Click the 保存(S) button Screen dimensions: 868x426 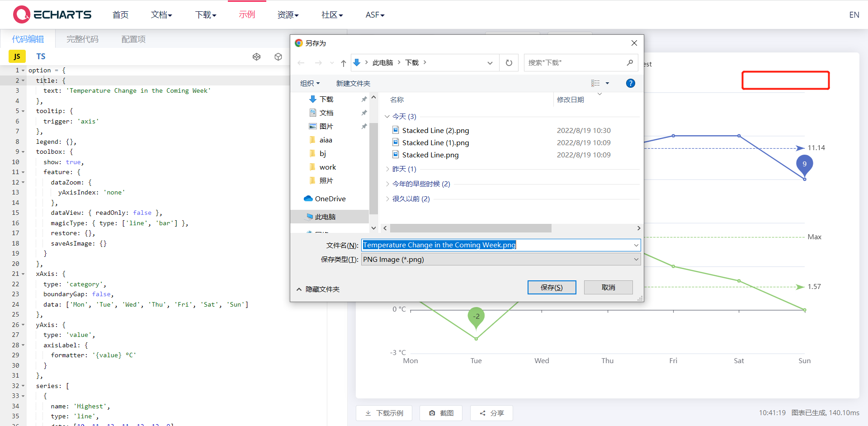[552, 287]
